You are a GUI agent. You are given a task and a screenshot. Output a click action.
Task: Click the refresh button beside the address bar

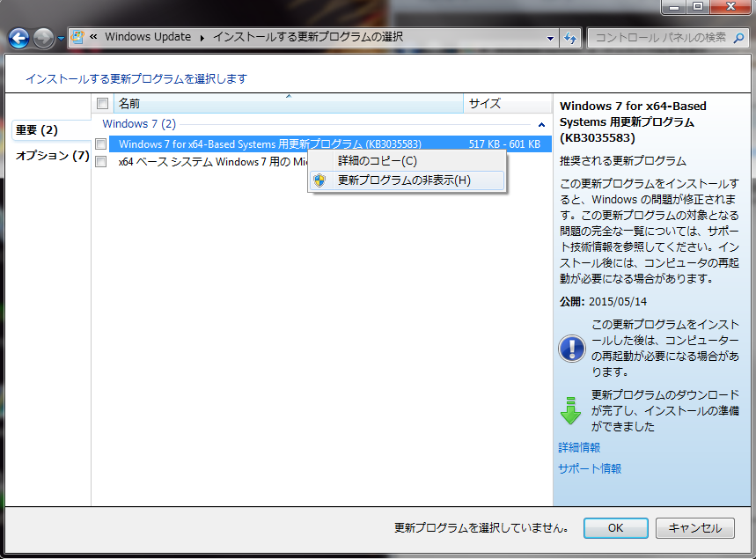tap(570, 38)
